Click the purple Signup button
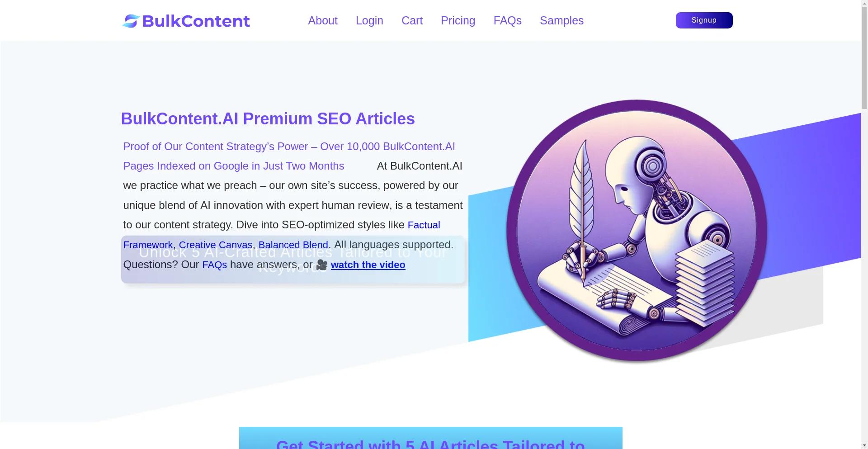Image resolution: width=868 pixels, height=449 pixels. click(x=704, y=20)
